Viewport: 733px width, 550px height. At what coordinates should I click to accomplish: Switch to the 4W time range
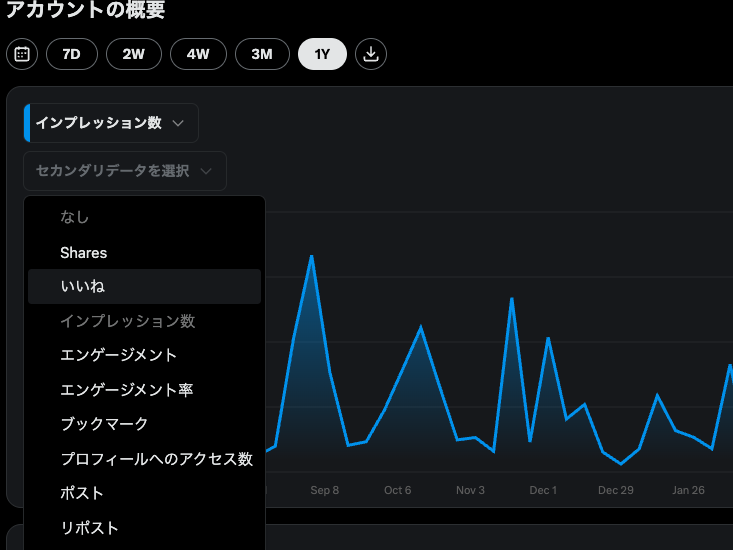coord(198,54)
